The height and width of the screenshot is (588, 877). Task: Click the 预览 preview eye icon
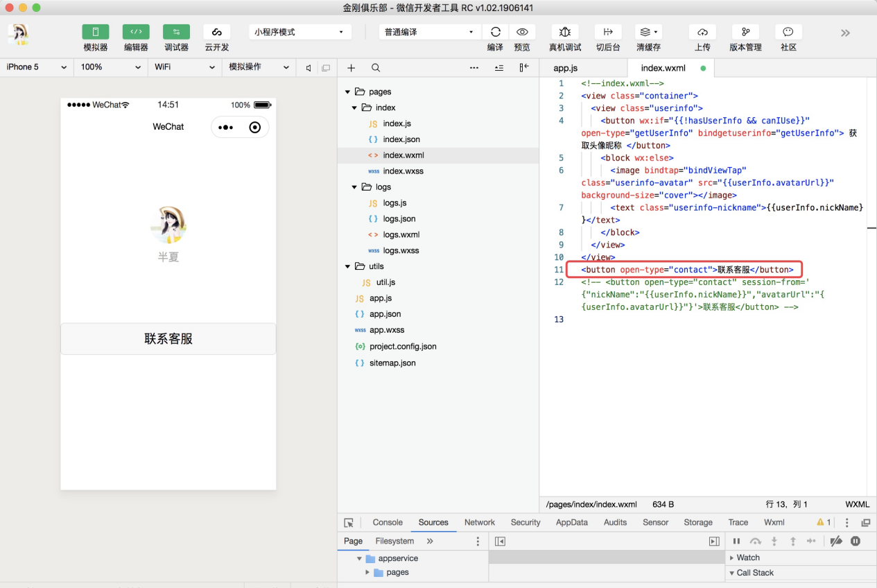(x=522, y=32)
